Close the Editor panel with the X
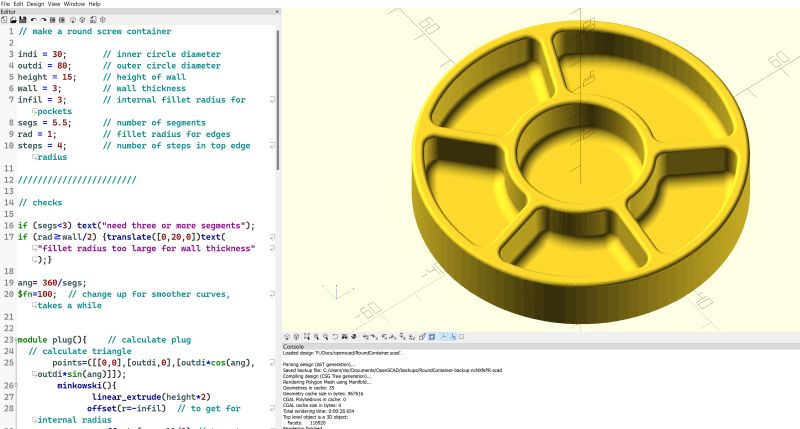 point(276,11)
